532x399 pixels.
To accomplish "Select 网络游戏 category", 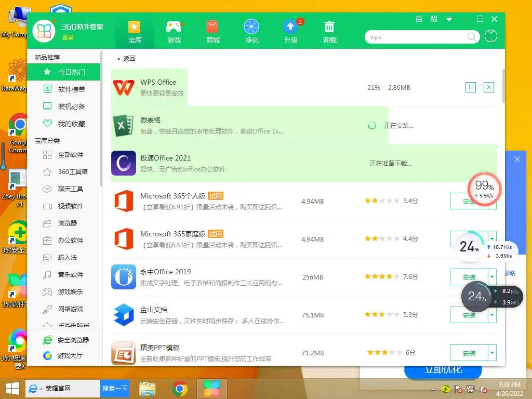I will tap(64, 309).
